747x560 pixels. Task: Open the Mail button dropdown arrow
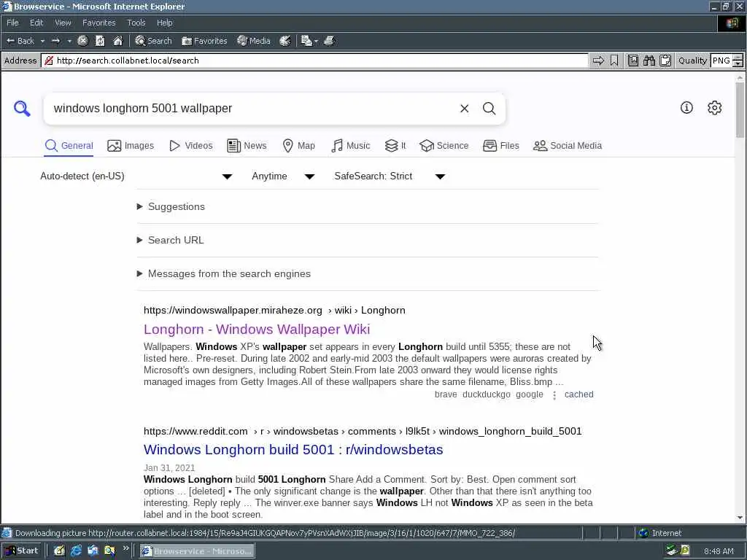(x=316, y=41)
